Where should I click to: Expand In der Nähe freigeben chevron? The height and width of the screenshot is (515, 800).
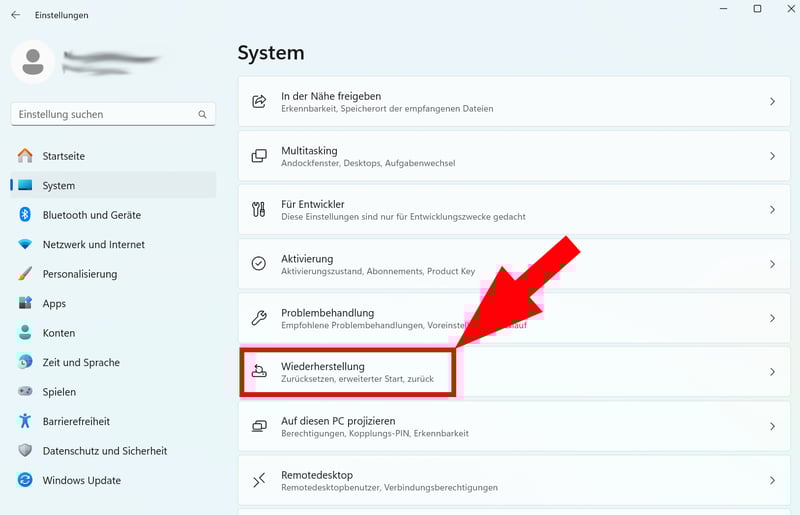(x=772, y=102)
